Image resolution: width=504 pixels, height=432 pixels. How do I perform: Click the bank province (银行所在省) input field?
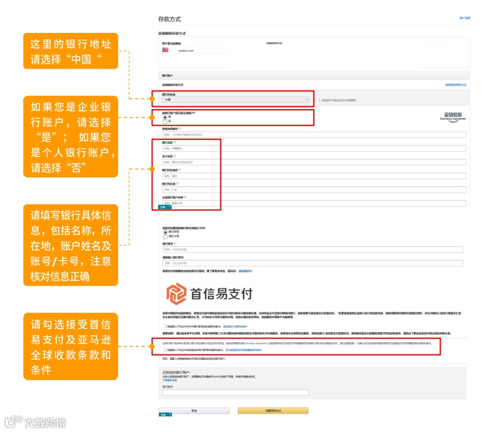coord(314,190)
